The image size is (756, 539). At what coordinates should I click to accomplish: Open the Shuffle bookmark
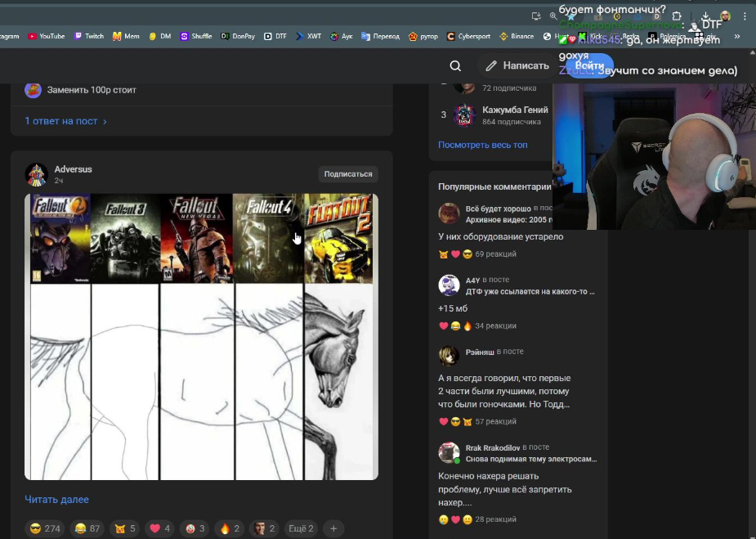click(196, 36)
